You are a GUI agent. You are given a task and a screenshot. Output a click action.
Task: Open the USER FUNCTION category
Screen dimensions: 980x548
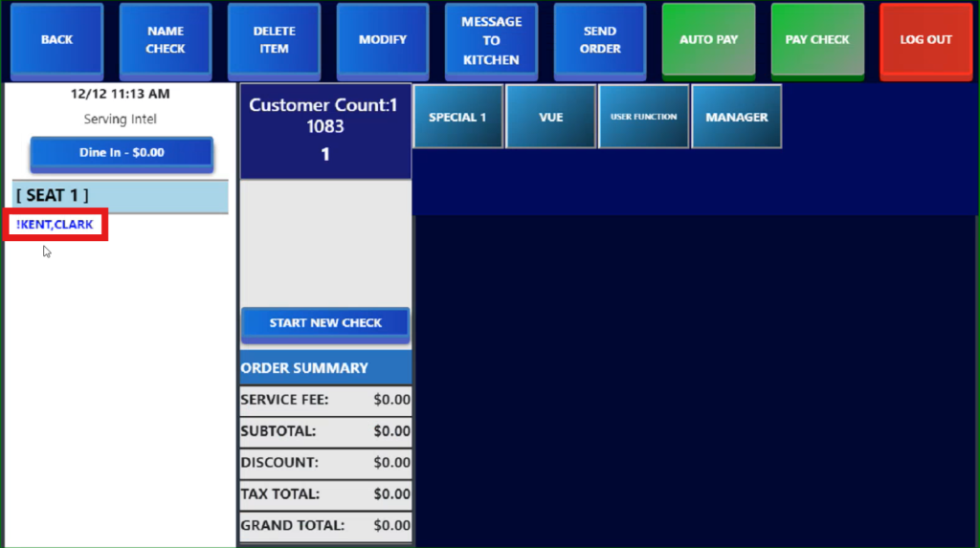[643, 117]
